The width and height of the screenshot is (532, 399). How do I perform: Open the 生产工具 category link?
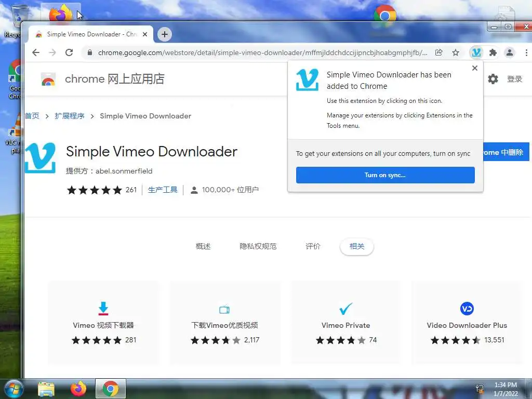(x=163, y=190)
